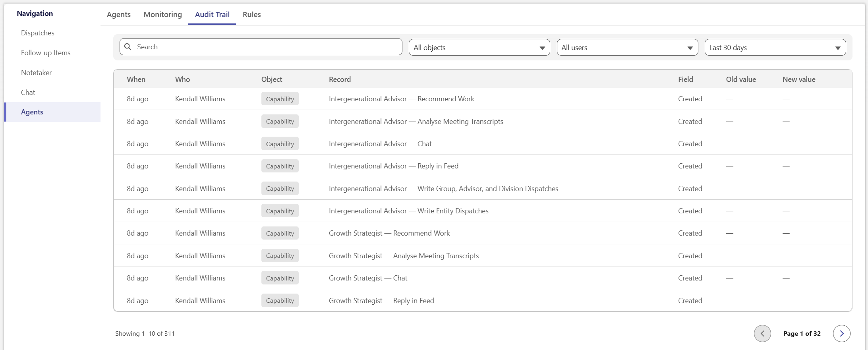Click the Old value column header

pos(741,79)
